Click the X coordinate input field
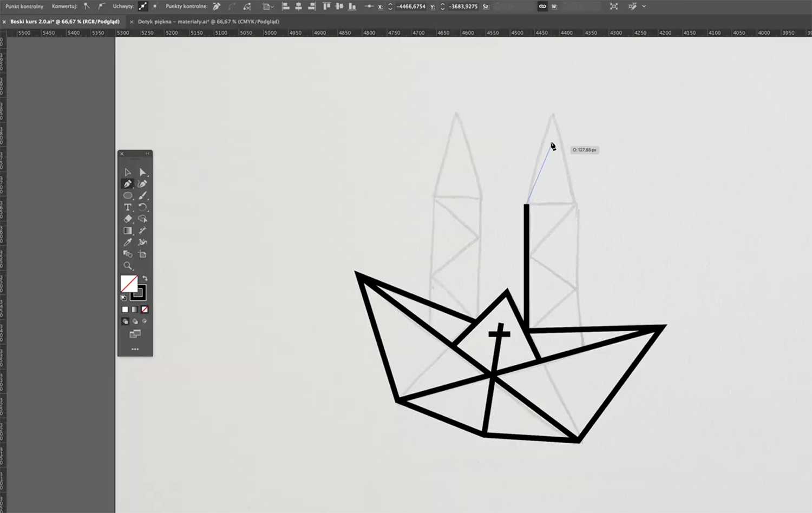Viewport: 812px width, 513px height. [410, 6]
